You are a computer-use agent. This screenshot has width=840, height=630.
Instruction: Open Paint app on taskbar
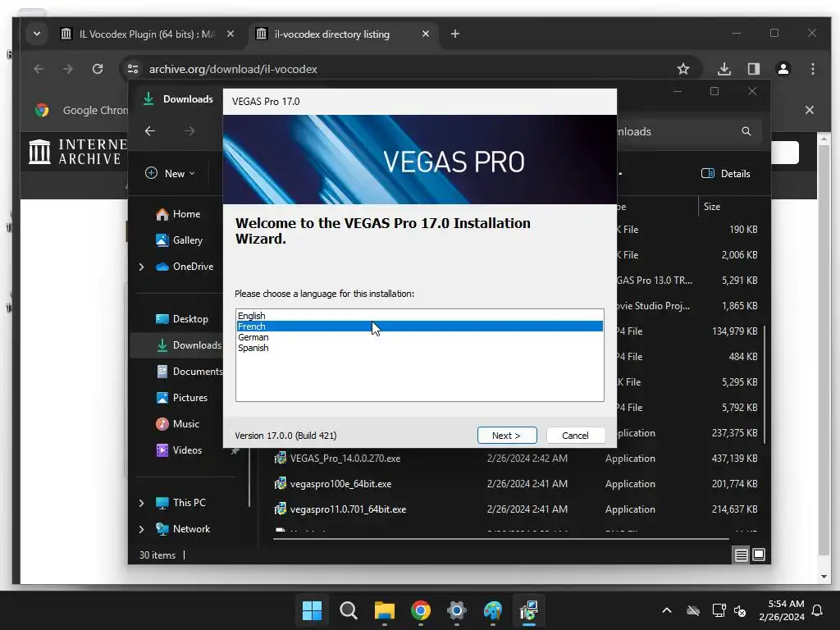pyautogui.click(x=493, y=610)
